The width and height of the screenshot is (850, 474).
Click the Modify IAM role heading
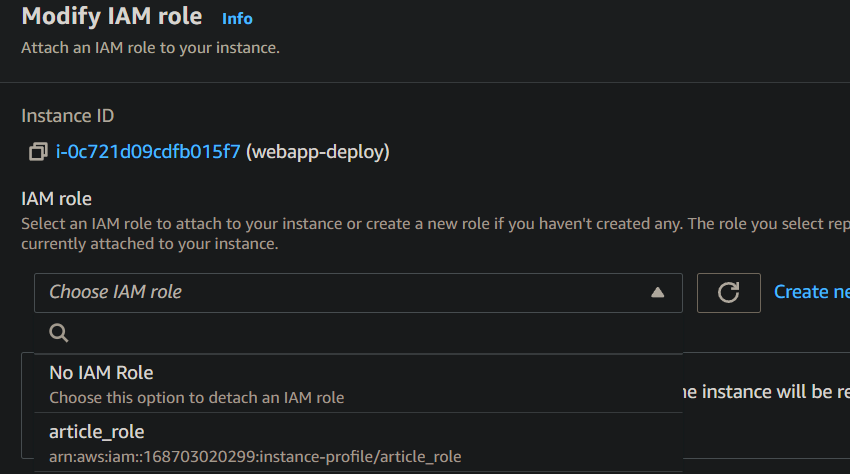112,16
